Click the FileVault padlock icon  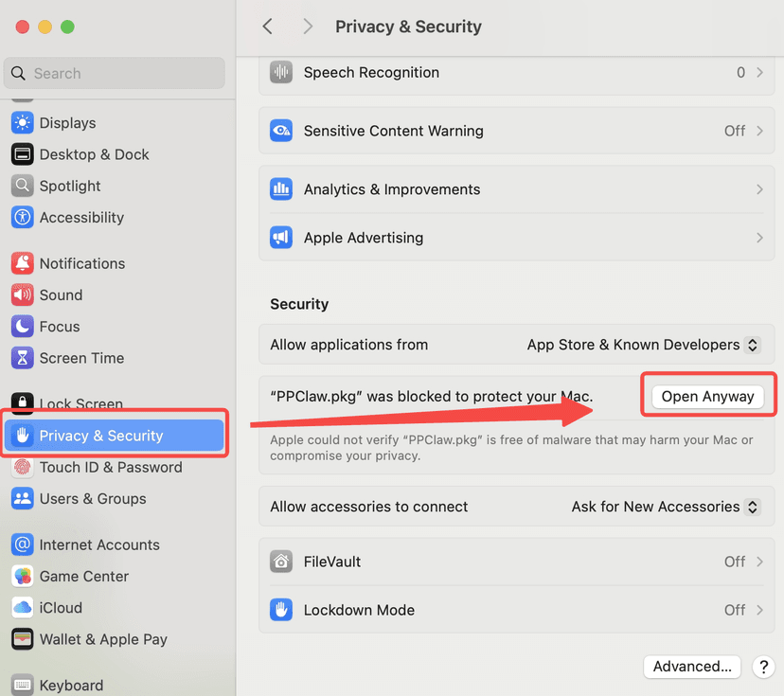(281, 561)
